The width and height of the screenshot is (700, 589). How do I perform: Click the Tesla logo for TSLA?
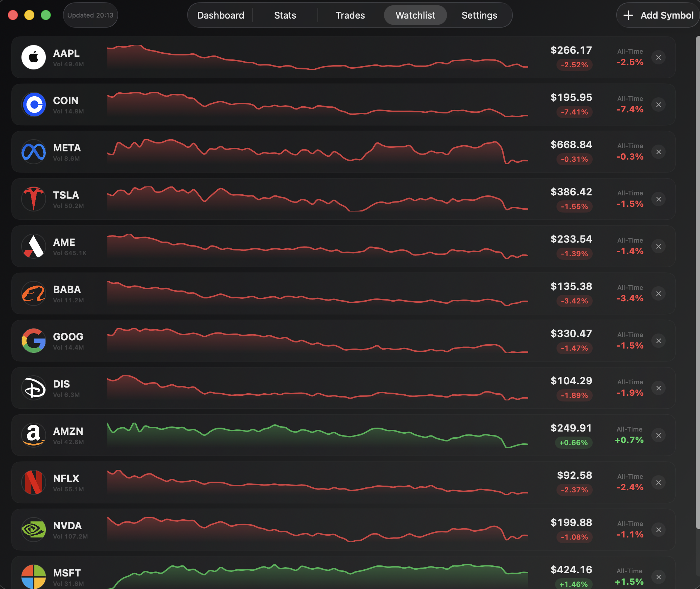click(x=34, y=199)
